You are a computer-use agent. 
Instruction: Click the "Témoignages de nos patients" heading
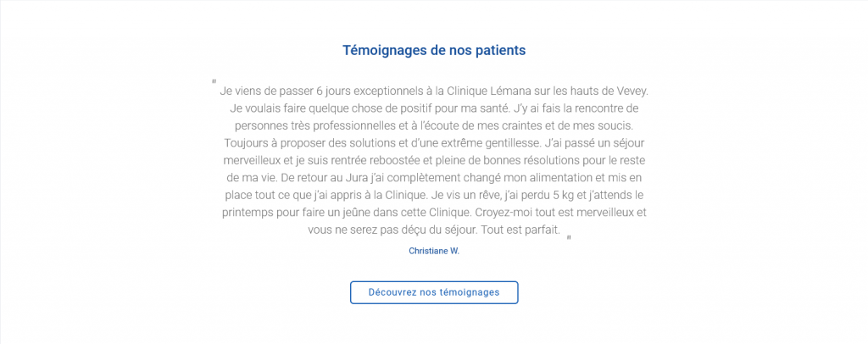434,50
